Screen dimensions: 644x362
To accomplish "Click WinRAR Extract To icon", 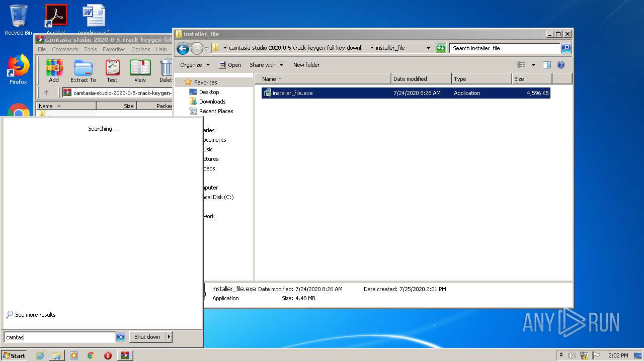I will [83, 70].
